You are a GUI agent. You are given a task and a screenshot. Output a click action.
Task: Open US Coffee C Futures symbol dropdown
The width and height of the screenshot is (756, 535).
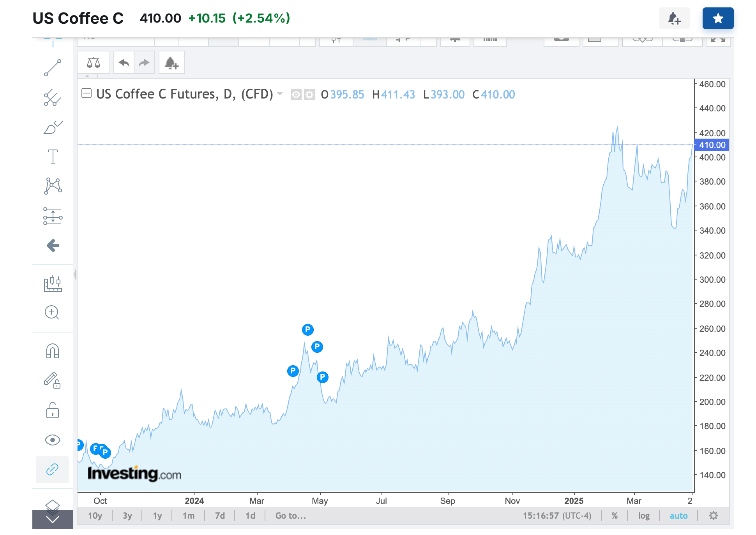[279, 94]
